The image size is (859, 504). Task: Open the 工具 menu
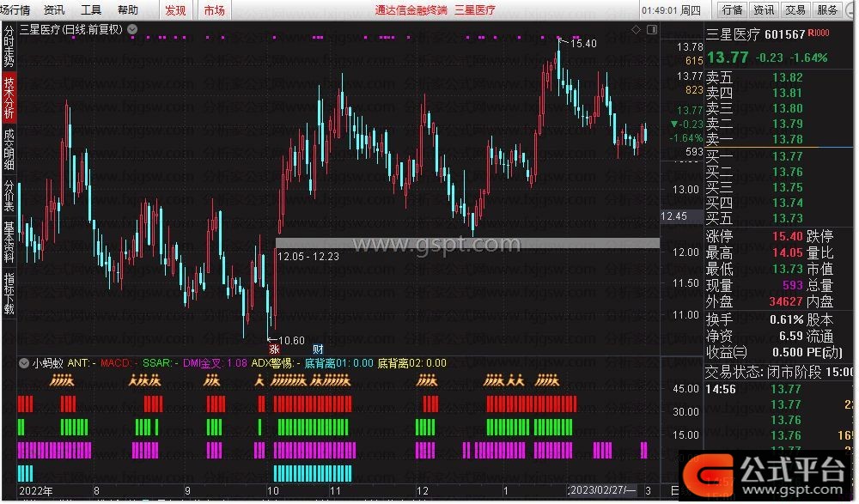91,9
